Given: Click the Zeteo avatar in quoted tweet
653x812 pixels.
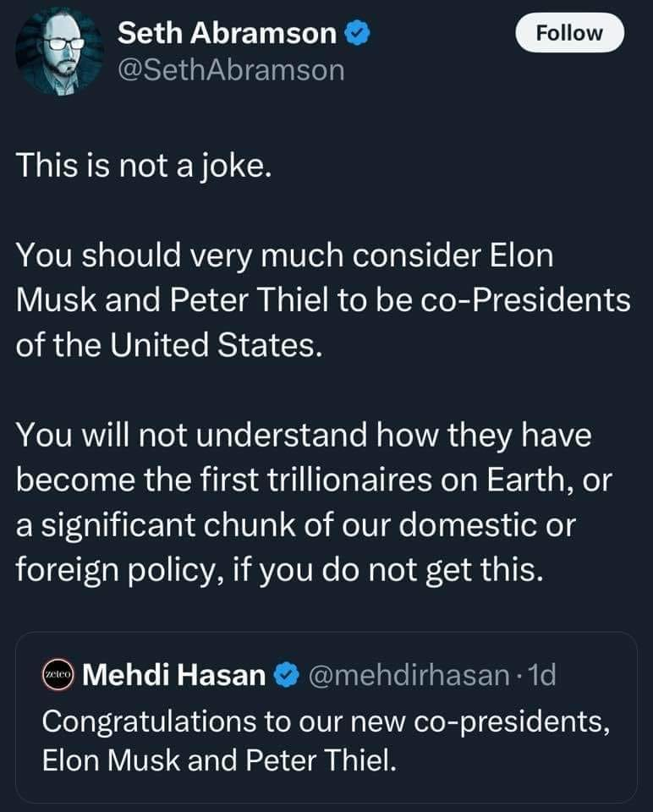Looking at the screenshot, I should 59,675.
